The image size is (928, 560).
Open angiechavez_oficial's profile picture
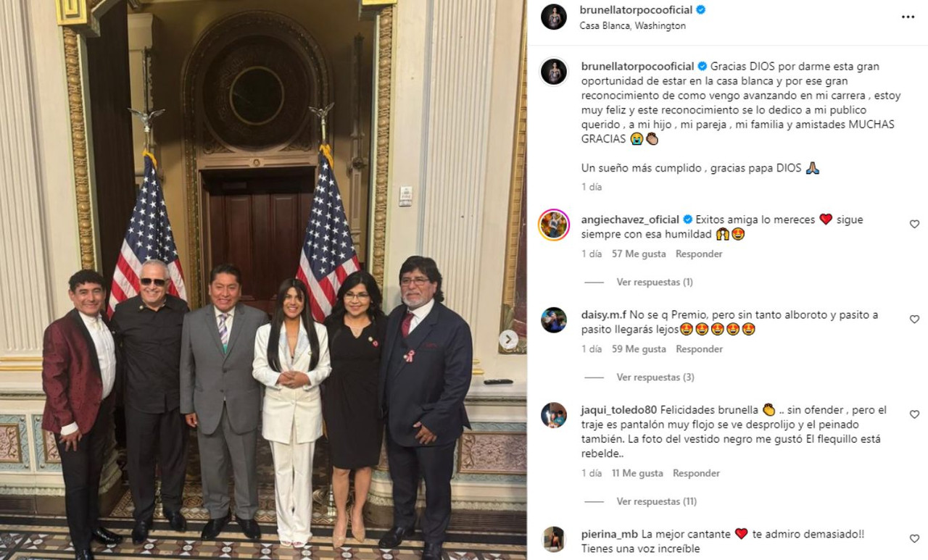(x=554, y=225)
